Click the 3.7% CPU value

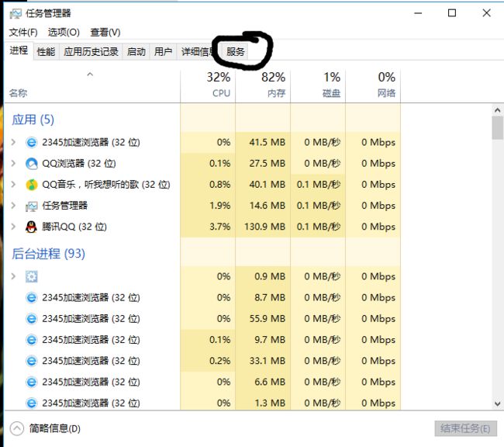click(220, 227)
